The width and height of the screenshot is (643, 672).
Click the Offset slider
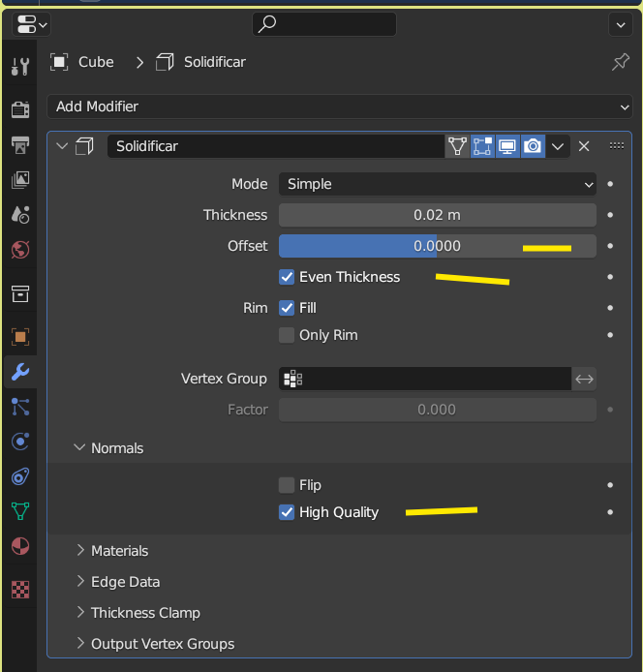(x=438, y=246)
